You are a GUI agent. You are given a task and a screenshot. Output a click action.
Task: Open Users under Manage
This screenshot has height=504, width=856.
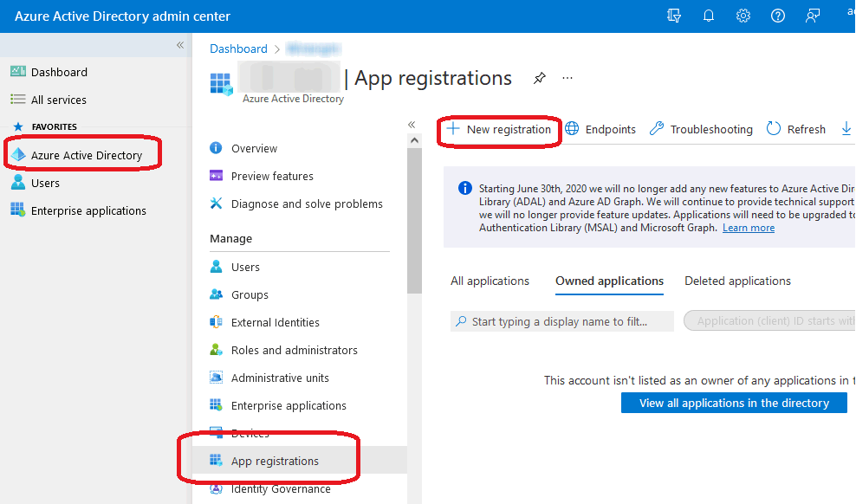(245, 268)
